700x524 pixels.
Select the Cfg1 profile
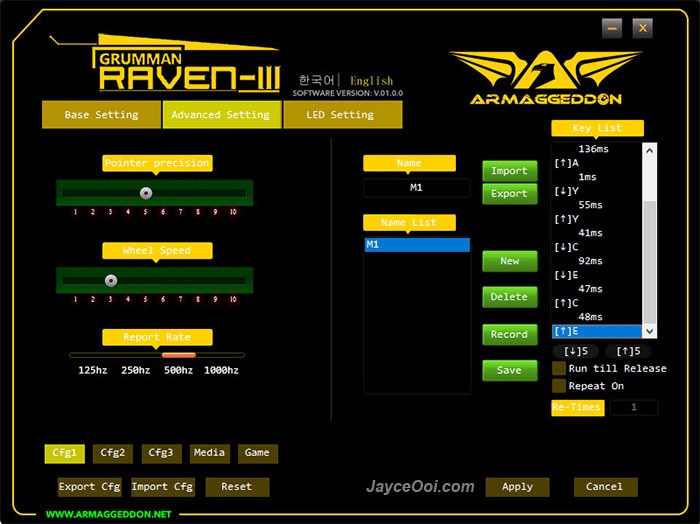click(x=65, y=453)
